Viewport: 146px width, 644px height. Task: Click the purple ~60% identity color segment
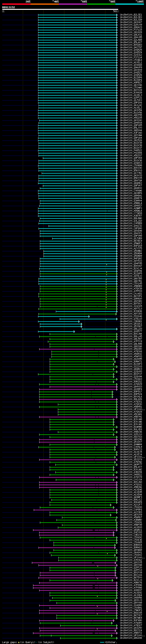[x=73, y=4]
